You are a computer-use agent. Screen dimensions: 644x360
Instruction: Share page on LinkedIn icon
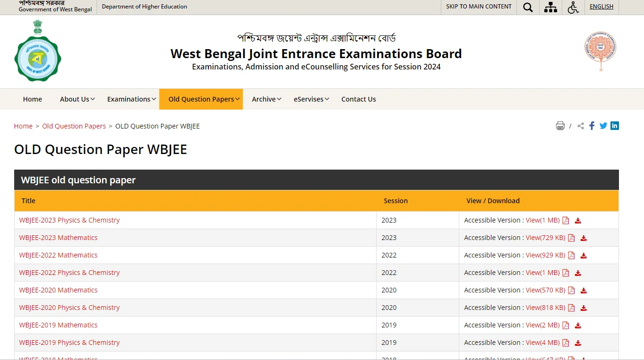615,126
